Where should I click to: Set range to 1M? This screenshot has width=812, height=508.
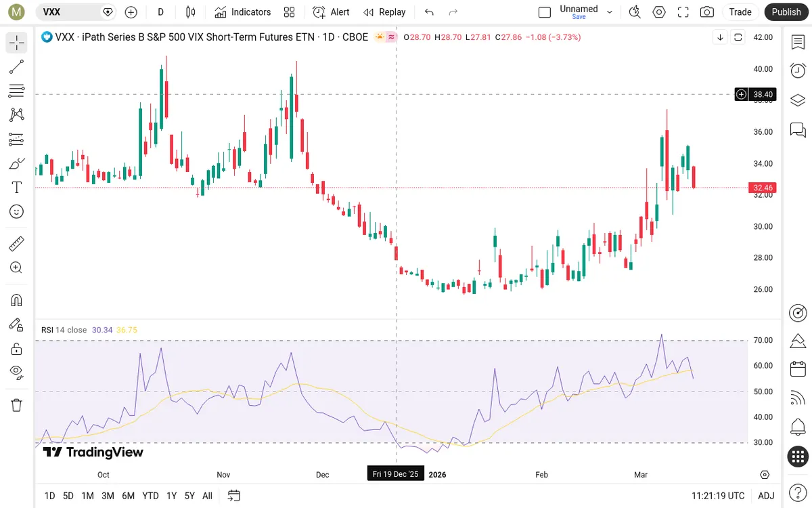[87, 496]
